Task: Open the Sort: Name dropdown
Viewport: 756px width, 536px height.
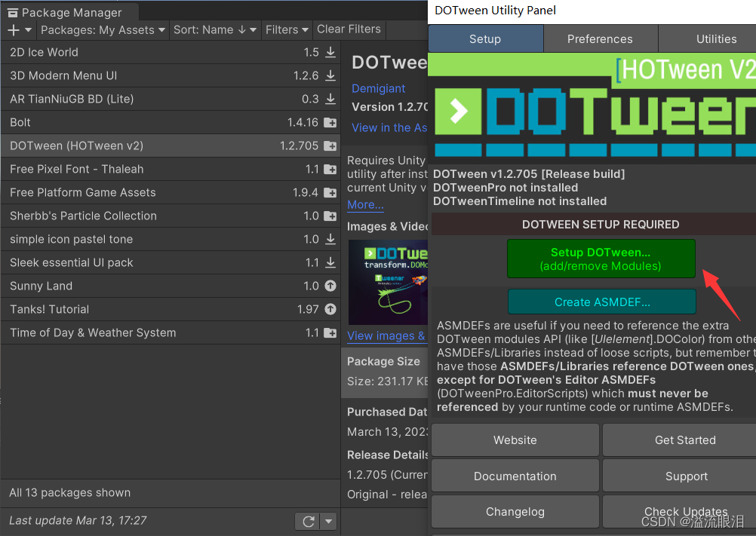Action: (214, 30)
